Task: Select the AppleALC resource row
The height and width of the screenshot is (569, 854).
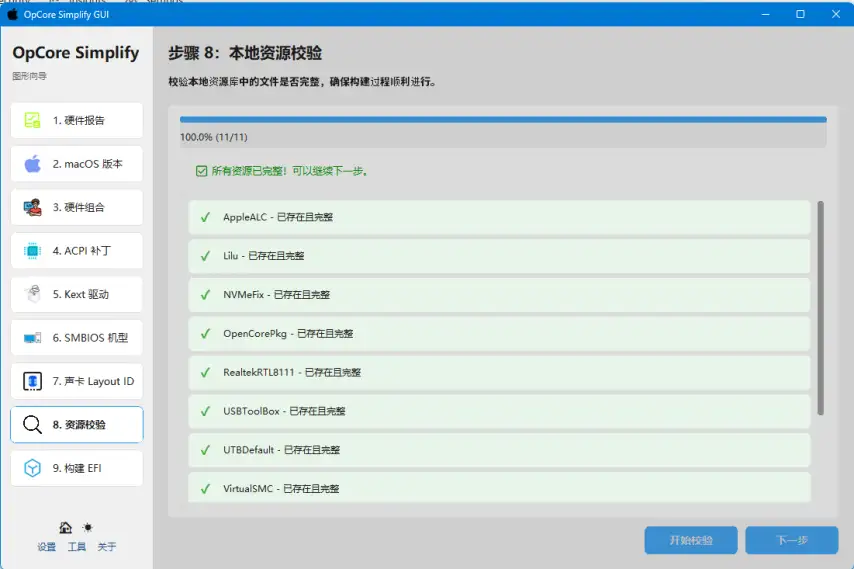Action: pos(499,217)
